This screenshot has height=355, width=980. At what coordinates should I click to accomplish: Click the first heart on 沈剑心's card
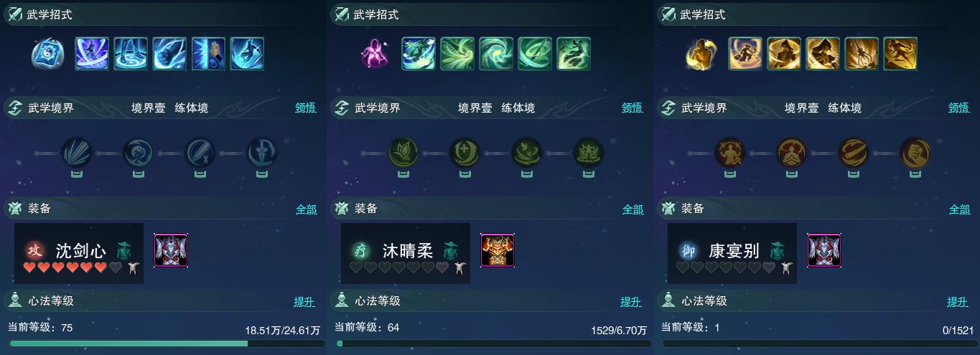tap(29, 268)
